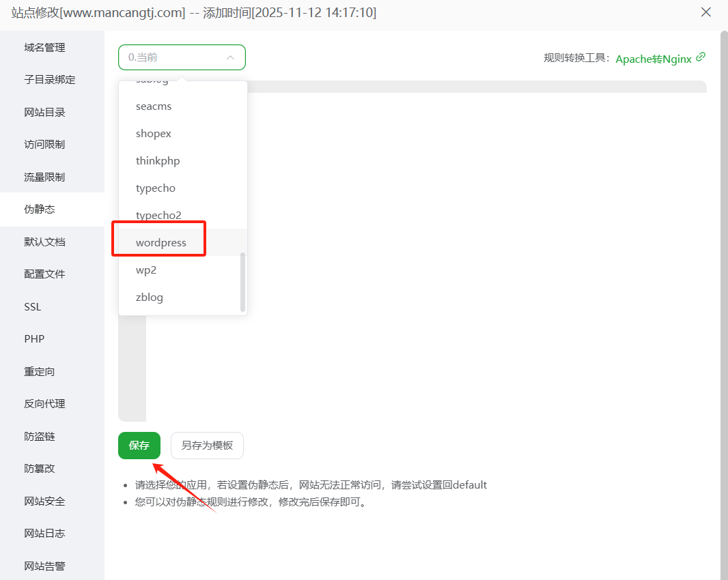Select seacms rewrite template
Screen dimensions: 728x580
pyautogui.click(x=154, y=106)
